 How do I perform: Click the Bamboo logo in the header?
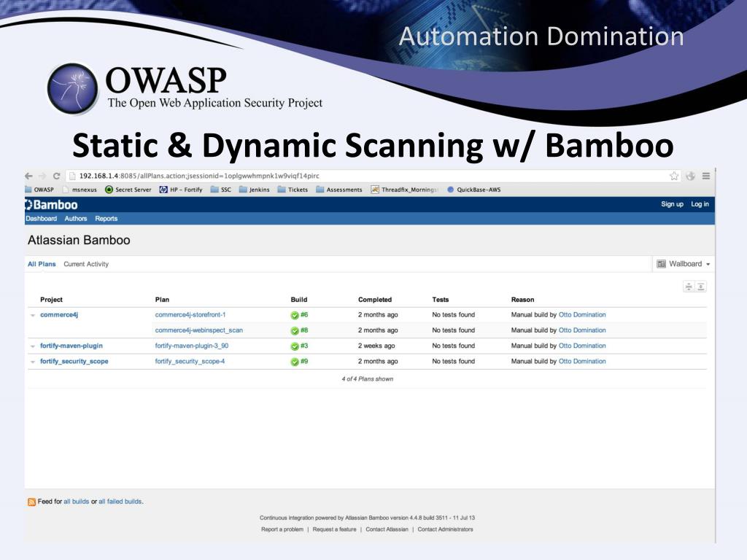(51, 205)
